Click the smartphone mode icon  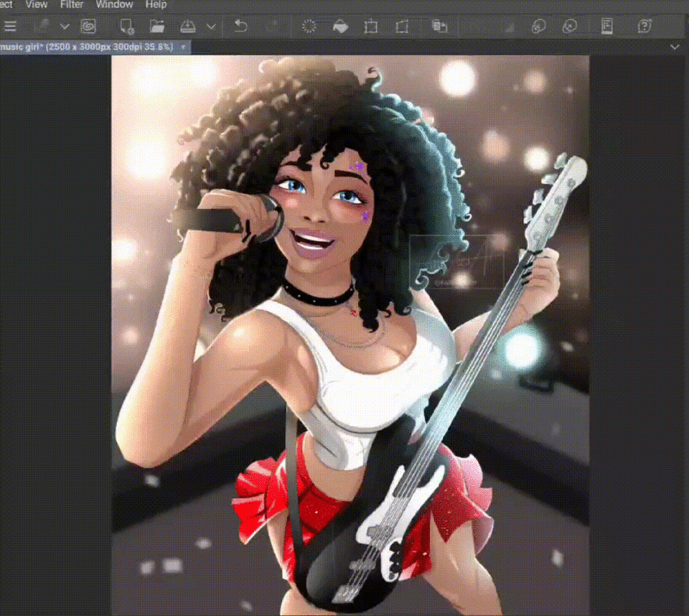tap(607, 27)
